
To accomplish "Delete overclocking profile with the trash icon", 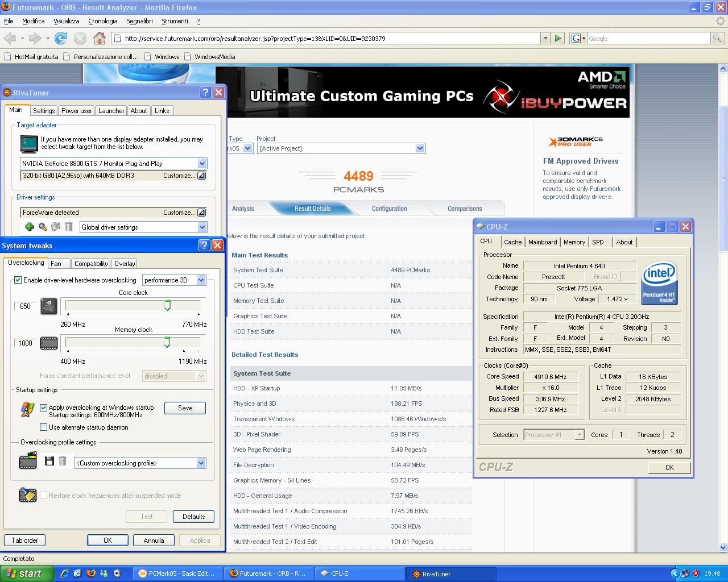I will (x=63, y=461).
